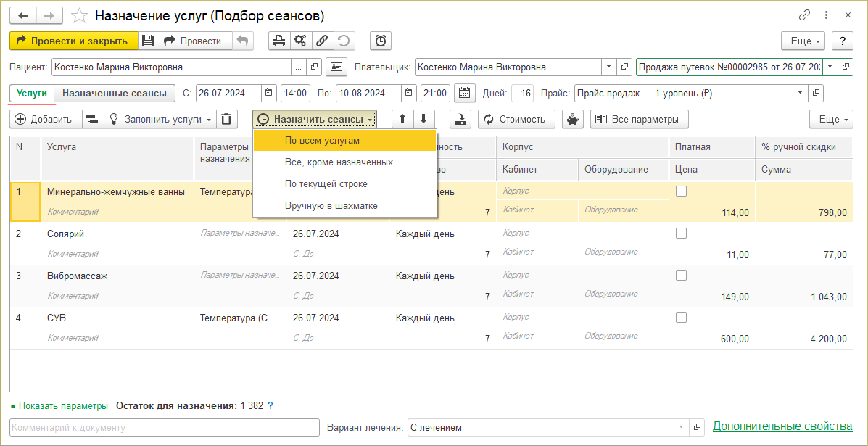The width and height of the screenshot is (868, 446).
Task: Move row up with the up arrow
Action: click(402, 119)
